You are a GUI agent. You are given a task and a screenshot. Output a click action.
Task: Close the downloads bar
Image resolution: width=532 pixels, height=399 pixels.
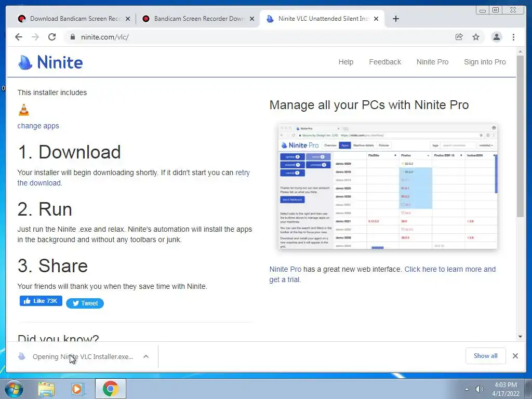click(515, 356)
